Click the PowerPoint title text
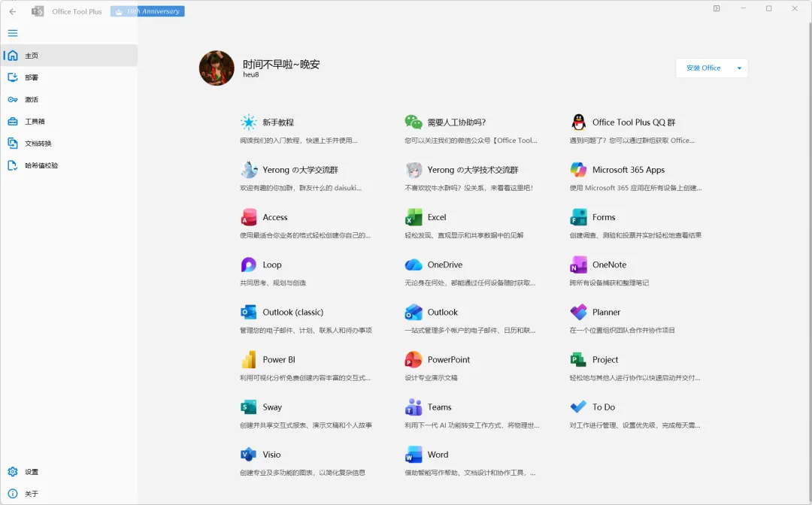 coord(448,360)
